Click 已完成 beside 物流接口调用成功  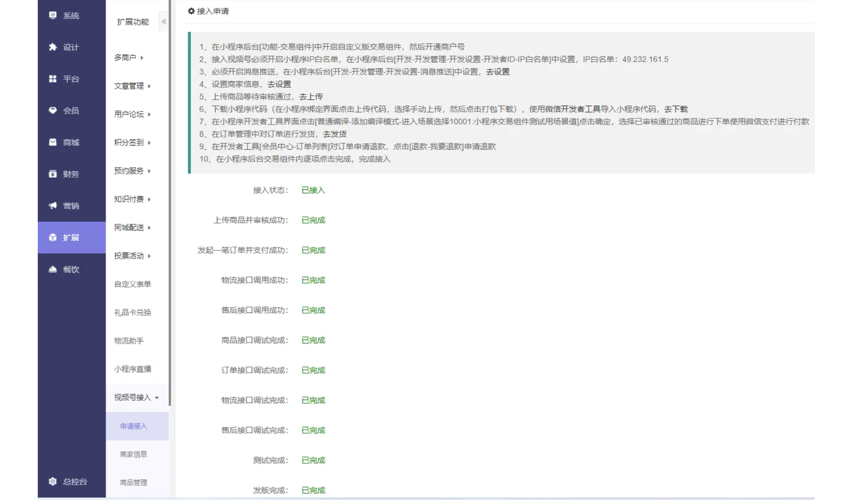(313, 280)
